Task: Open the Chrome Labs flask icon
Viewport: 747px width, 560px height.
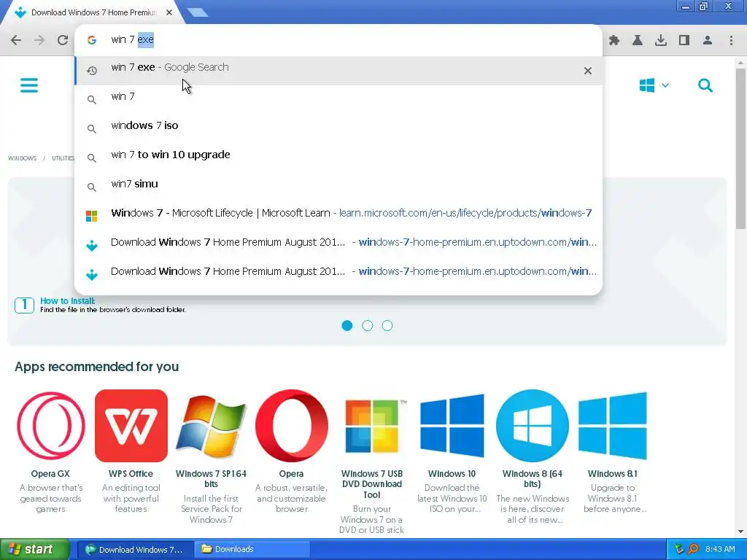Action: coord(638,41)
